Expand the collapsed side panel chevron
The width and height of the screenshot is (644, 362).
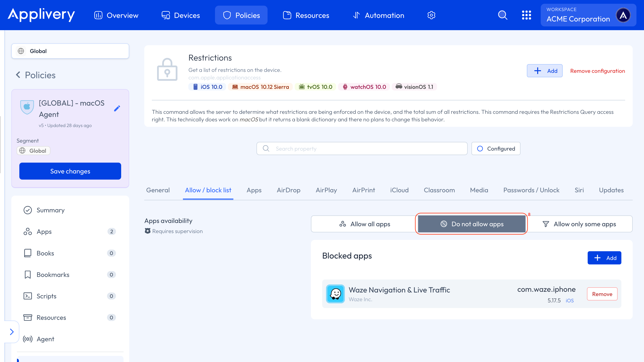point(12,332)
